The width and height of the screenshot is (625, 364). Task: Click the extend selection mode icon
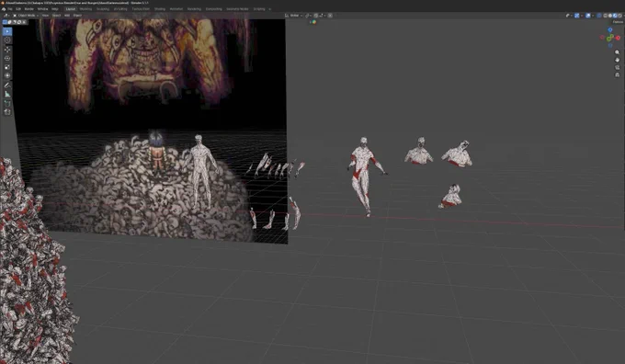point(9,22)
